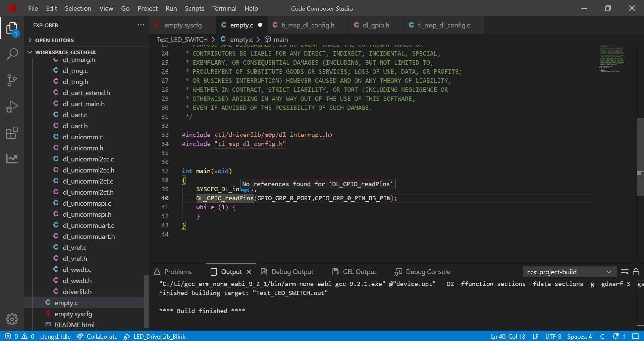
Task: Switch to the empty.syscfg editor tab
Action: click(x=183, y=25)
